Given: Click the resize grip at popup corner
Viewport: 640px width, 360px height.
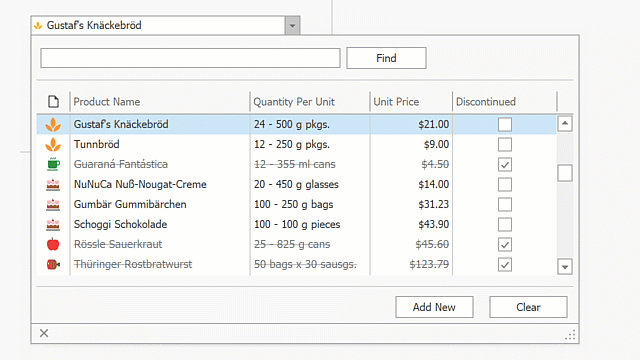Looking at the screenshot, I should coord(570,335).
